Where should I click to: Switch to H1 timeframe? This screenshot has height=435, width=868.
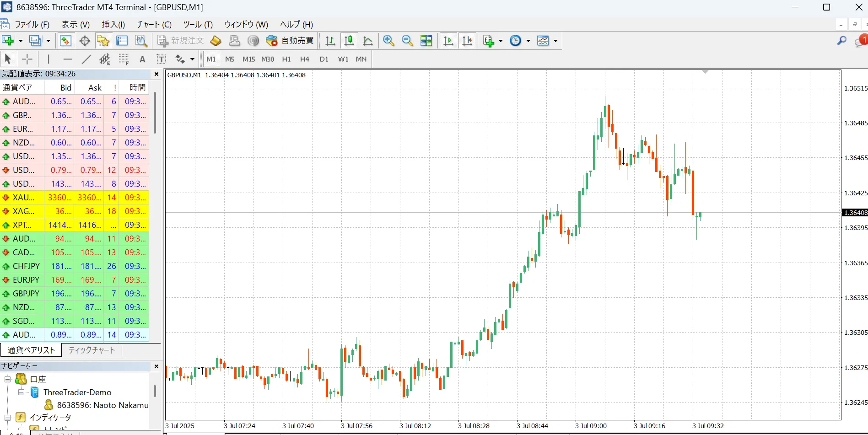pos(286,59)
